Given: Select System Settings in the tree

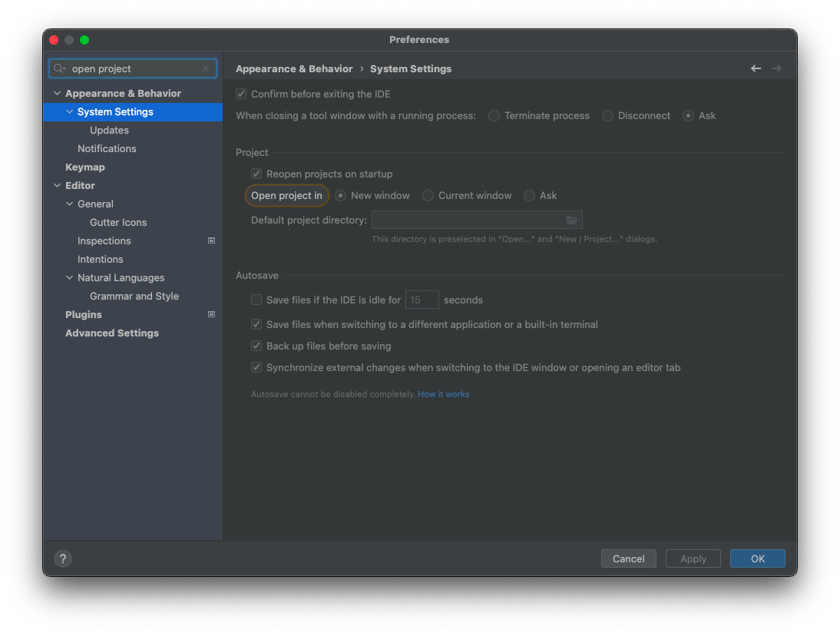Looking at the screenshot, I should pos(133,112).
